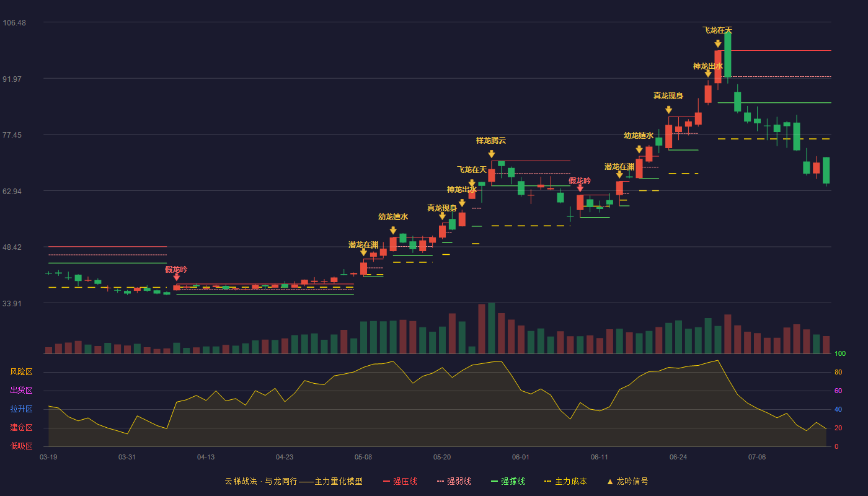Click the 拉升区 zone label
The width and height of the screenshot is (868, 496).
[x=22, y=409]
